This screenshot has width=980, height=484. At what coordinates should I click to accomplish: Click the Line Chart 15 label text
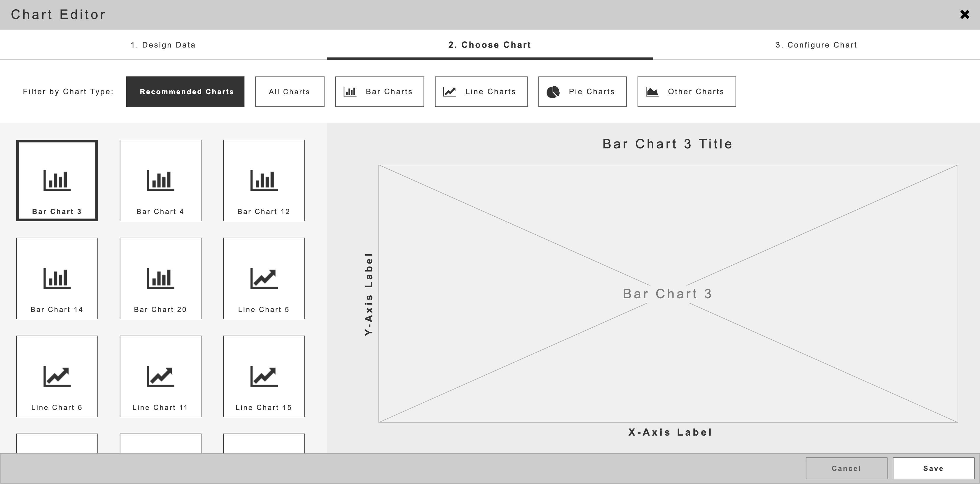coord(264,408)
